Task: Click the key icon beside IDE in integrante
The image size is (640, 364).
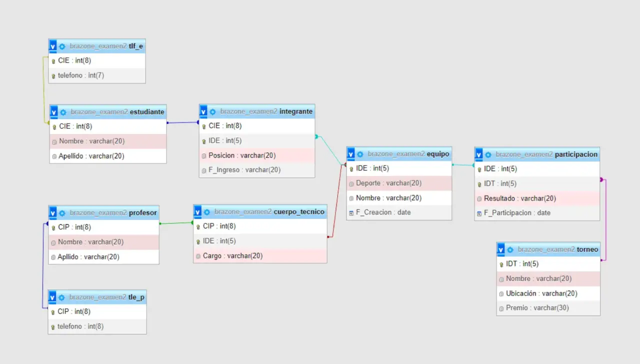Action: [x=203, y=141]
